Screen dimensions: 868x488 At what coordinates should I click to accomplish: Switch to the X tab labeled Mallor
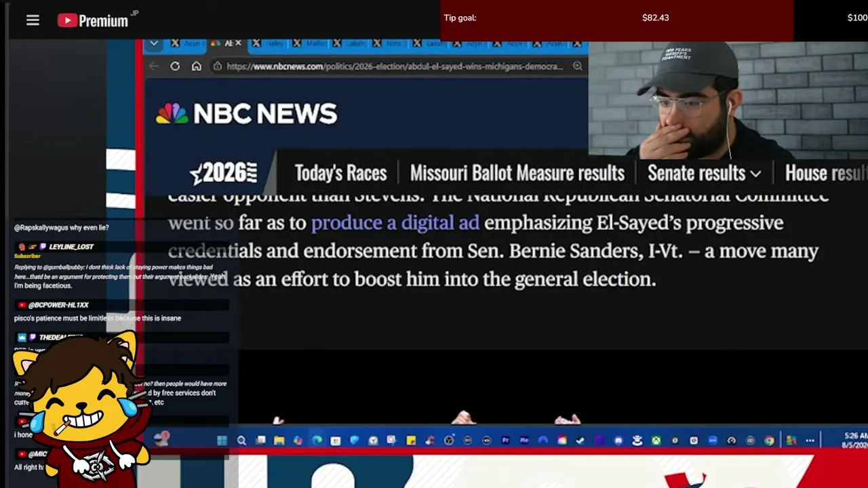pos(308,43)
